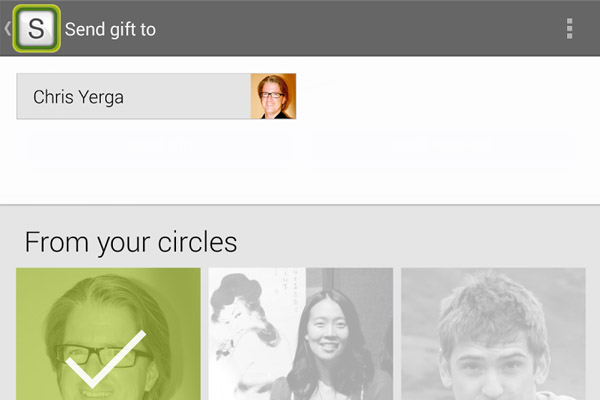The width and height of the screenshot is (600, 400).
Task: Click the gray left portion of the chip
Action: (x=134, y=96)
